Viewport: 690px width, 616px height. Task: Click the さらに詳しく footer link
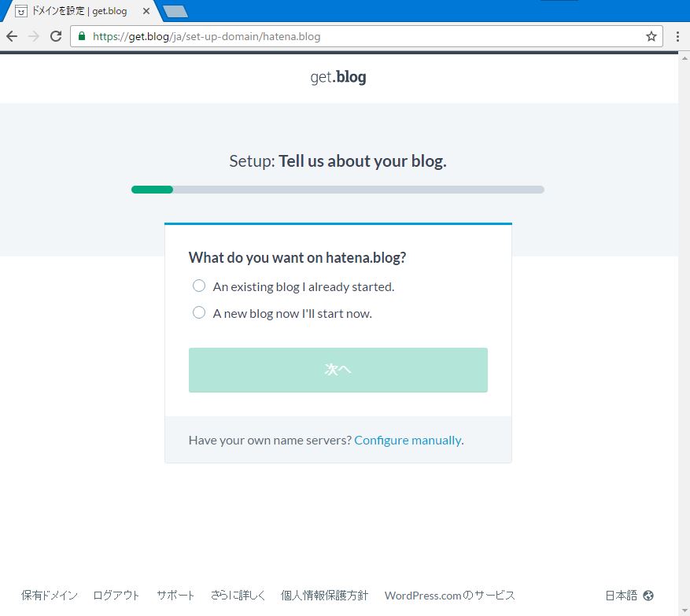pyautogui.click(x=238, y=596)
